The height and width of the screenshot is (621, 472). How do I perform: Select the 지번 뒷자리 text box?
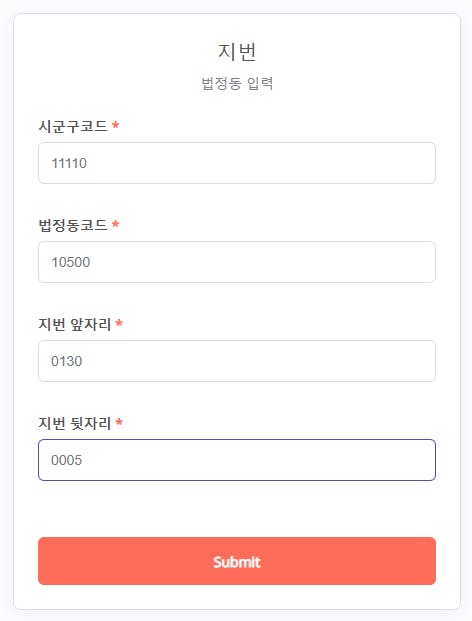pyautogui.click(x=237, y=460)
